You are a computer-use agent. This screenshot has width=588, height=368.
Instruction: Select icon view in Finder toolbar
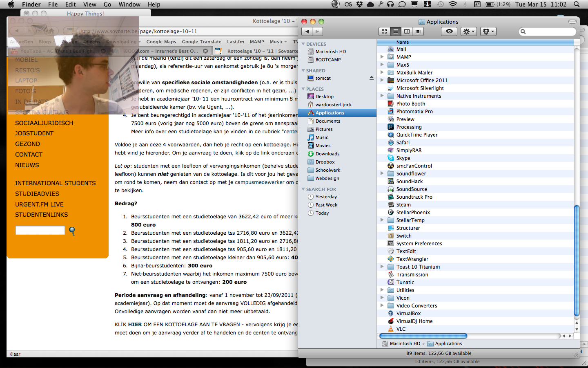384,31
